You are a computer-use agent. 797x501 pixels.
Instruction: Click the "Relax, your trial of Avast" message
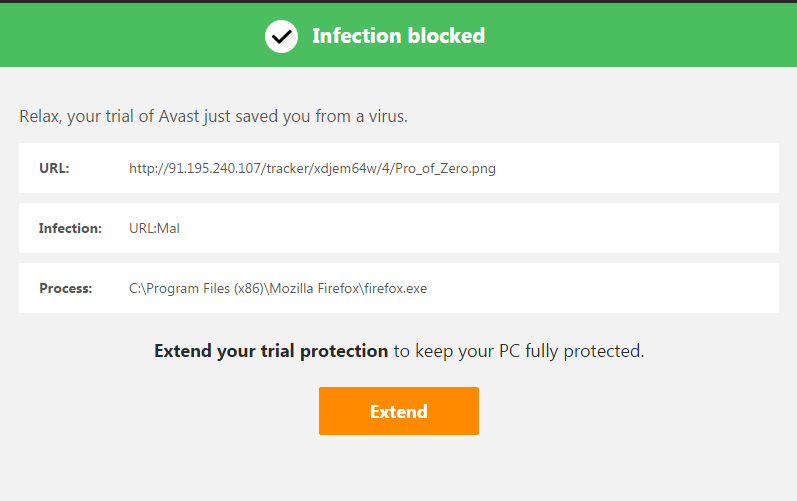tap(213, 117)
